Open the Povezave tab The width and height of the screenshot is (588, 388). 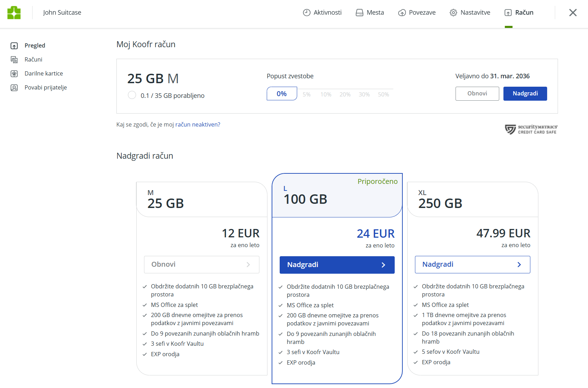(x=417, y=13)
